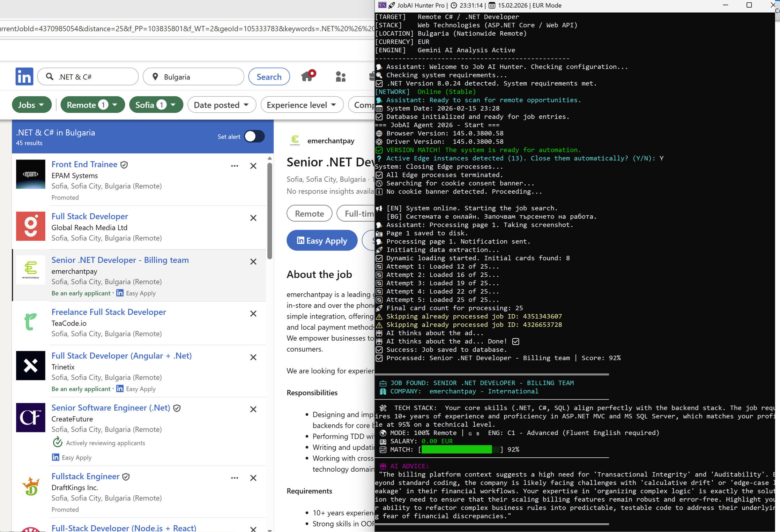780x532 pixels.
Task: Maximize the JobAI Hunter Pro console window
Action: (x=749, y=5)
